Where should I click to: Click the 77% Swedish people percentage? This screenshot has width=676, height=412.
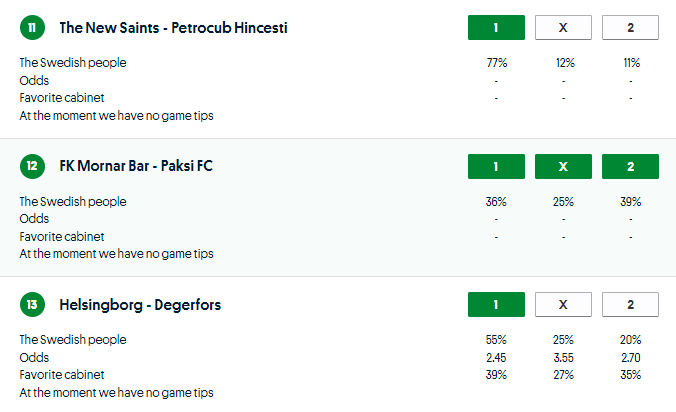[496, 63]
